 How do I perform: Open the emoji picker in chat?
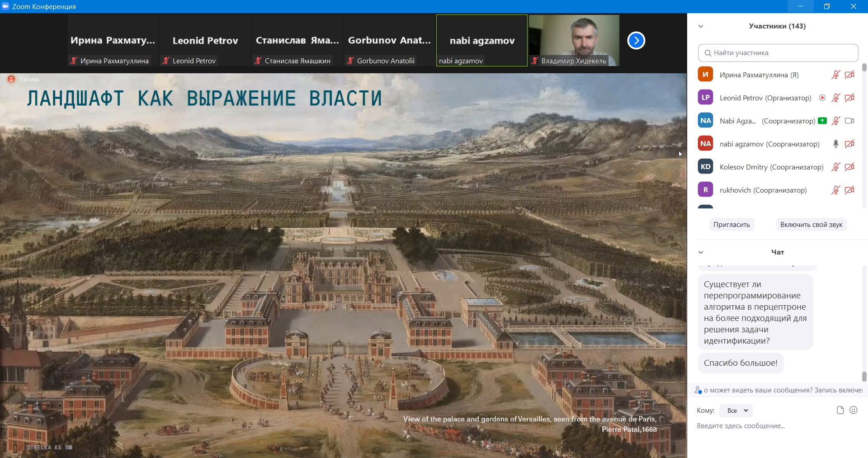854,410
